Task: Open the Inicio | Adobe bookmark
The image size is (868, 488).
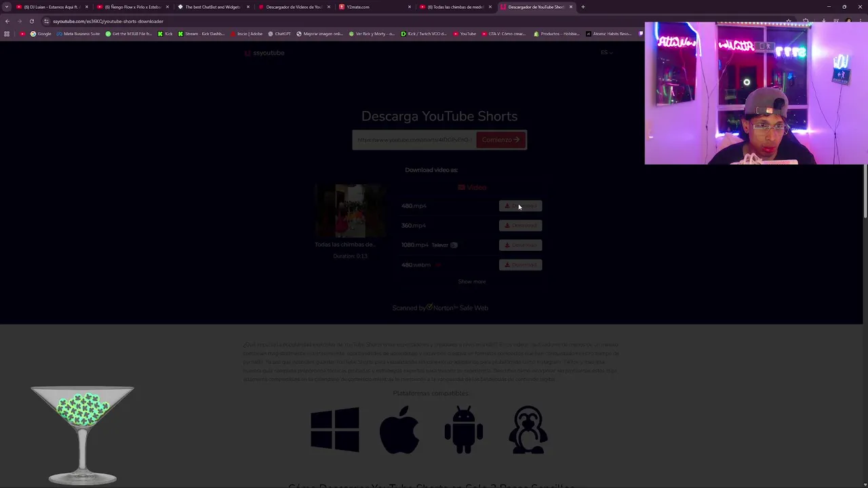Action: [x=247, y=34]
